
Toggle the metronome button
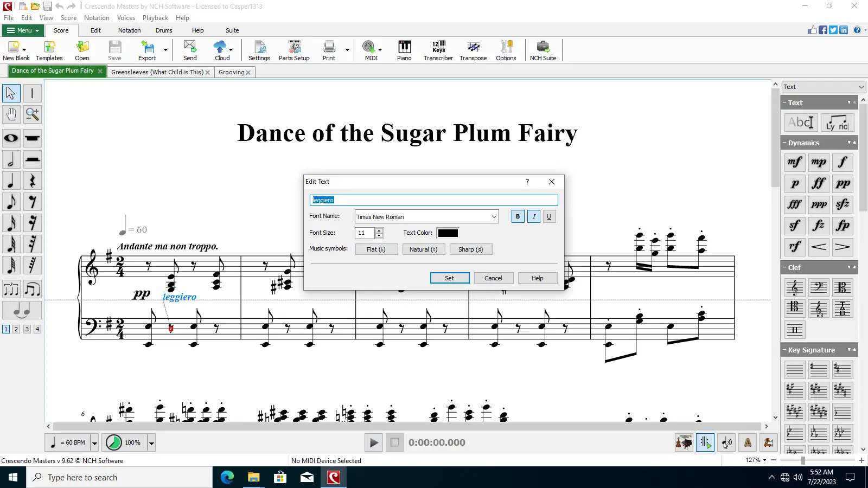[748, 442]
